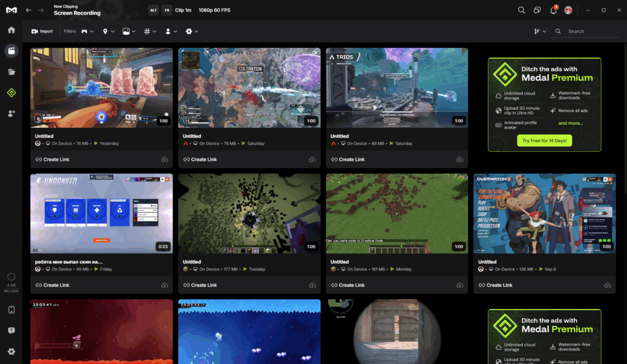Follow the "and more..." Premium link
Viewport: 627px width, 364px height.
point(571,123)
